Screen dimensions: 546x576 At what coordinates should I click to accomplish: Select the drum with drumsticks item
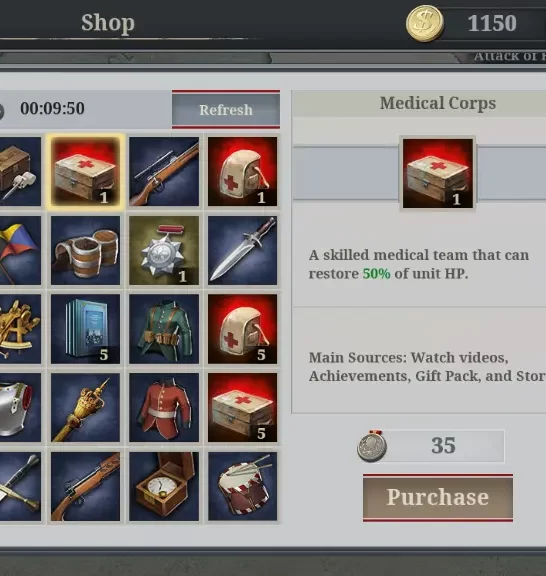[243, 486]
